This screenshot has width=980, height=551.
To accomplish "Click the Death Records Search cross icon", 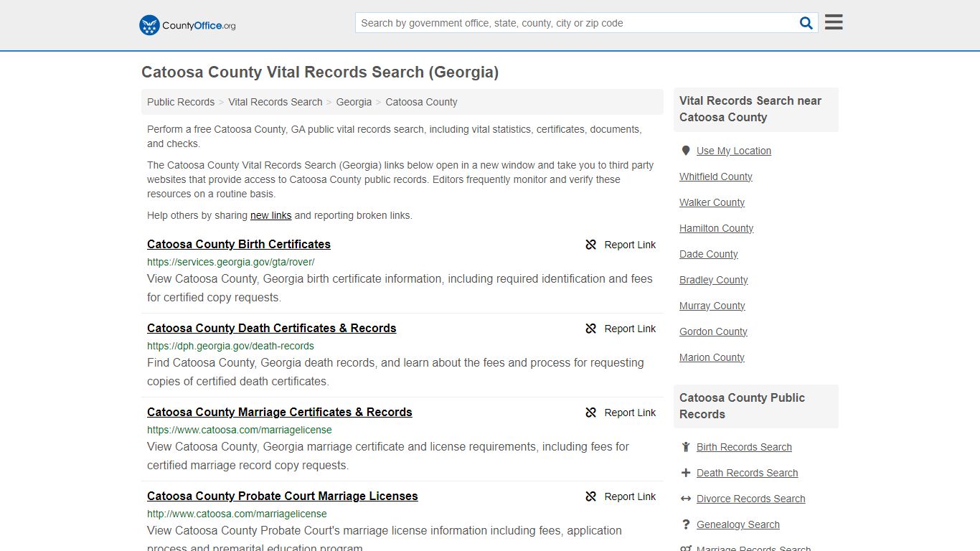I will point(686,473).
